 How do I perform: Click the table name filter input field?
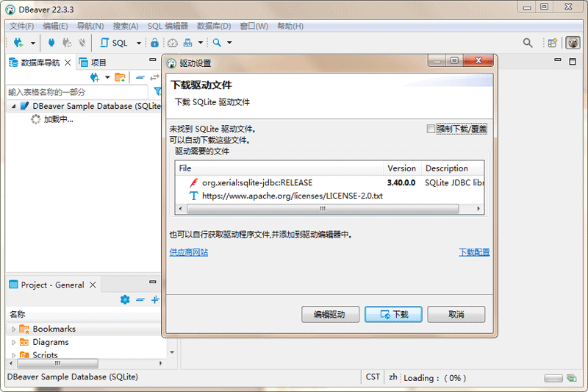77,92
